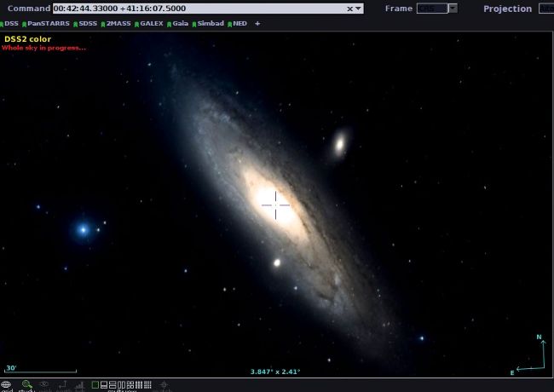Click the north-east compass indicator
This screenshot has height=392, width=554.
pyautogui.click(x=529, y=358)
